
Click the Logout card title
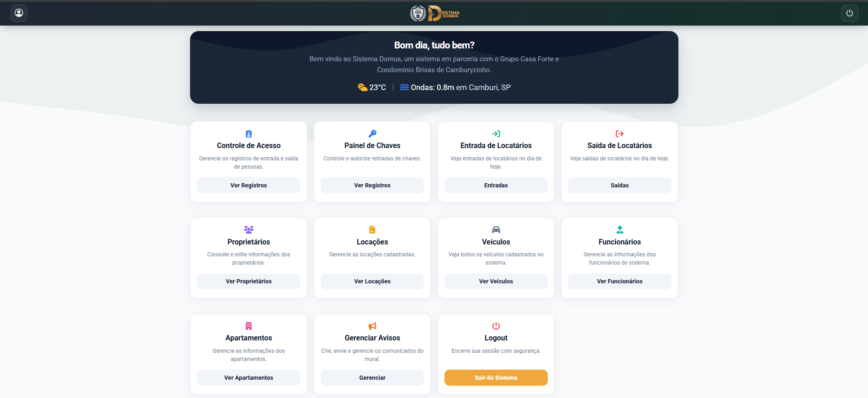point(496,338)
